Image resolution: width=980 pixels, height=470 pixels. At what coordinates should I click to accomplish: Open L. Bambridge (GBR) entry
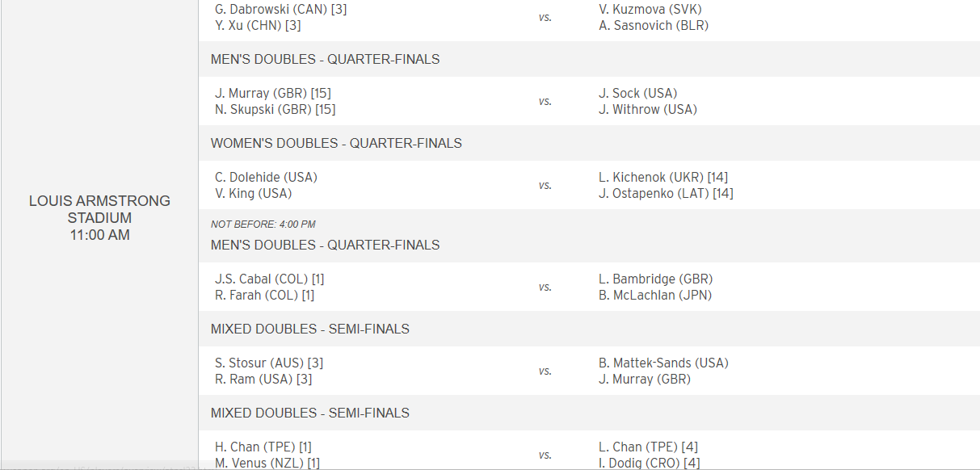[655, 279]
